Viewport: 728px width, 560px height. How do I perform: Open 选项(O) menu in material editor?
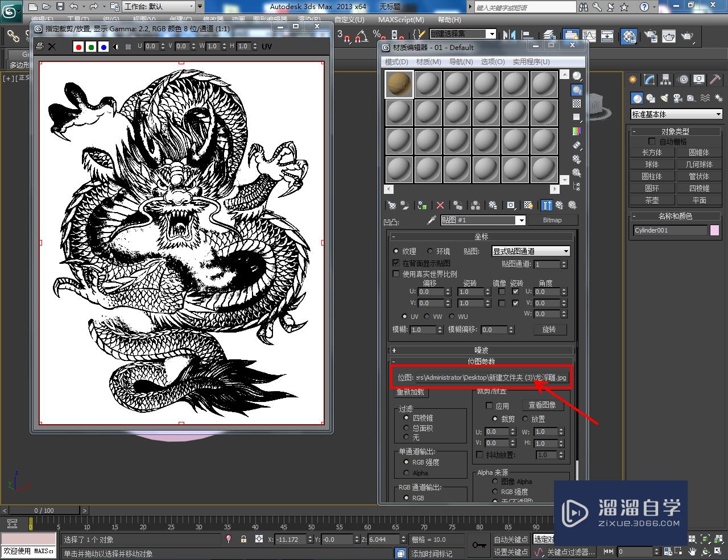pyautogui.click(x=493, y=61)
